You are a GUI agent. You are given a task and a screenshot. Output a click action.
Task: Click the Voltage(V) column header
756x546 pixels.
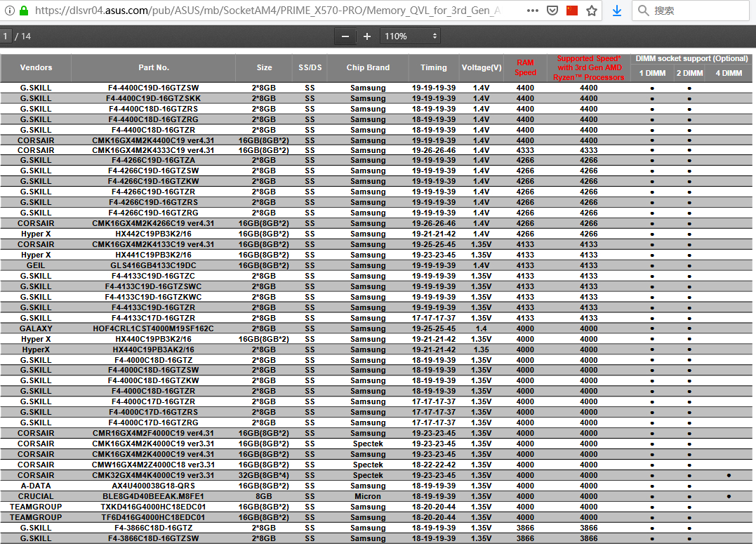coord(482,67)
